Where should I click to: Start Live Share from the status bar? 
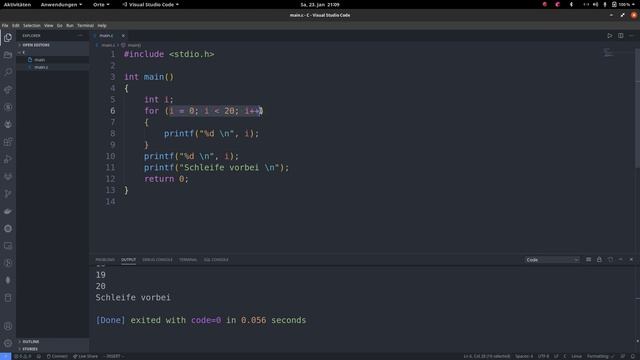[85, 356]
